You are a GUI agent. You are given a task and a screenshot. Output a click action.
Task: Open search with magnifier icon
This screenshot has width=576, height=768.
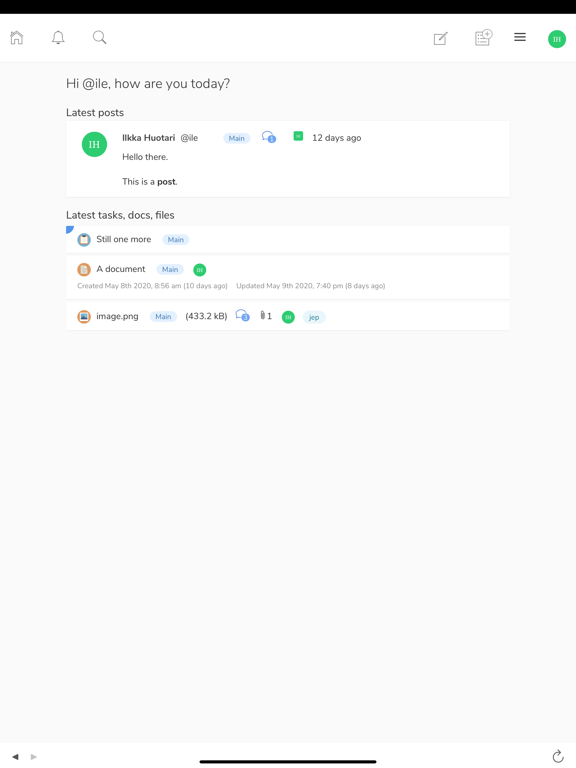click(x=99, y=38)
